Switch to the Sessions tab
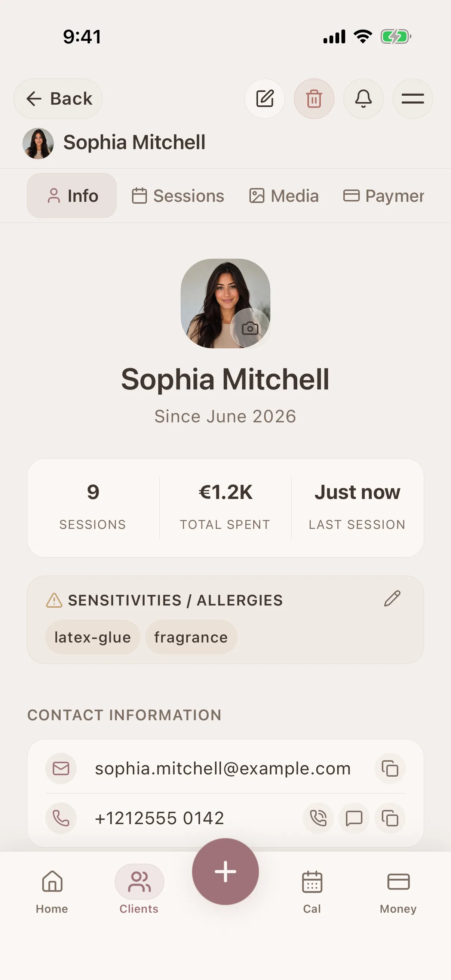 [x=178, y=196]
